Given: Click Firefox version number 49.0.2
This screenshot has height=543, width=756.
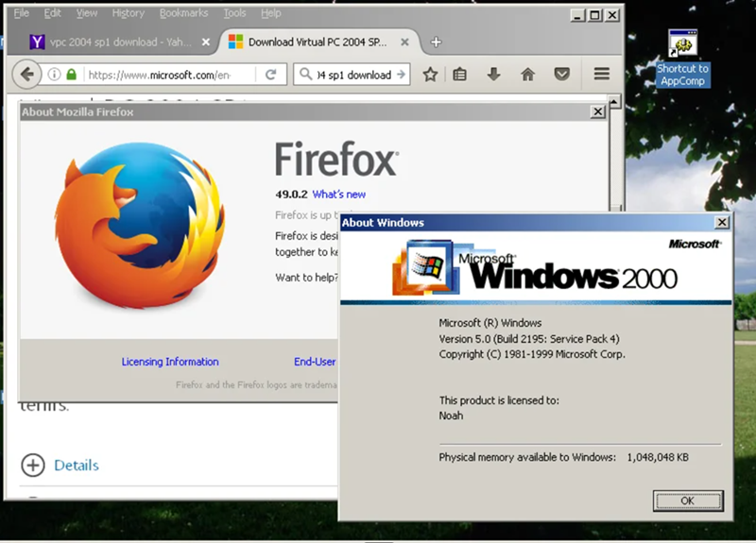Looking at the screenshot, I should (x=291, y=195).
